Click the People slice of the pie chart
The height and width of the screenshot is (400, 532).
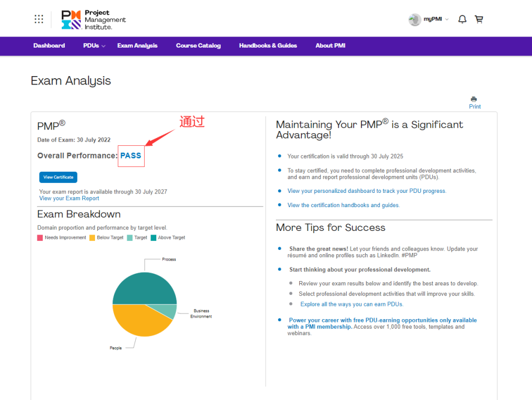click(x=137, y=321)
